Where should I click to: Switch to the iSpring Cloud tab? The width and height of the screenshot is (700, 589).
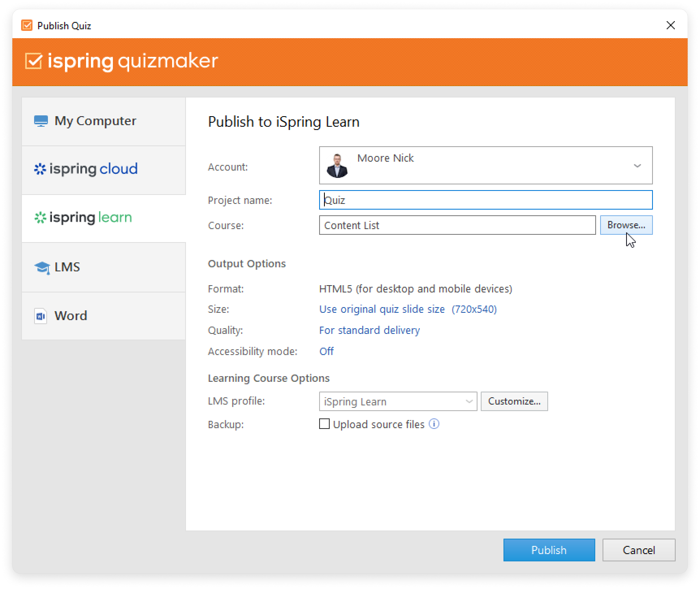[104, 169]
